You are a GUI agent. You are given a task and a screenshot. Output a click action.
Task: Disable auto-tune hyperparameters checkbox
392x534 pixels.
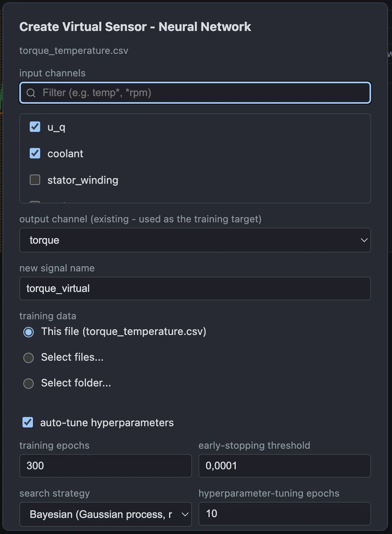tap(28, 422)
